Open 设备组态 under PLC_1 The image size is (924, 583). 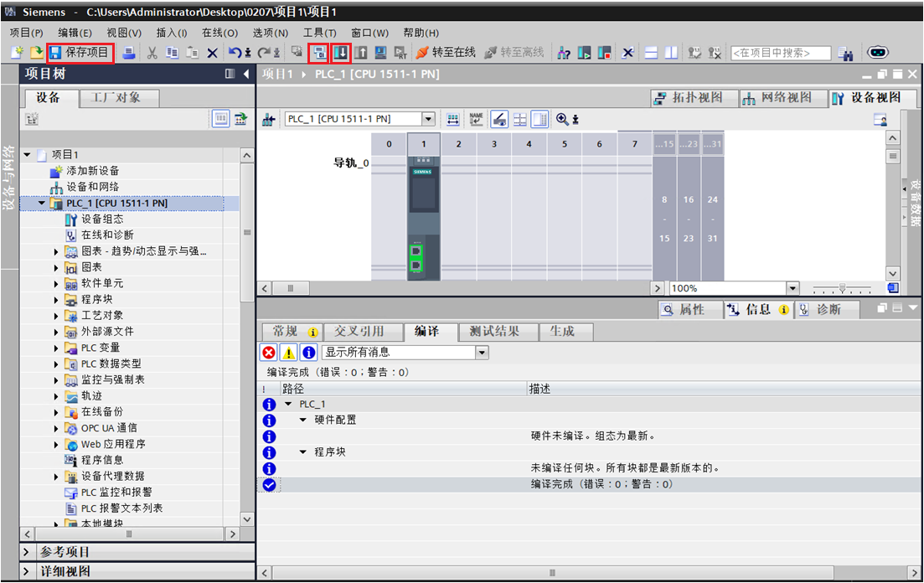[102, 219]
